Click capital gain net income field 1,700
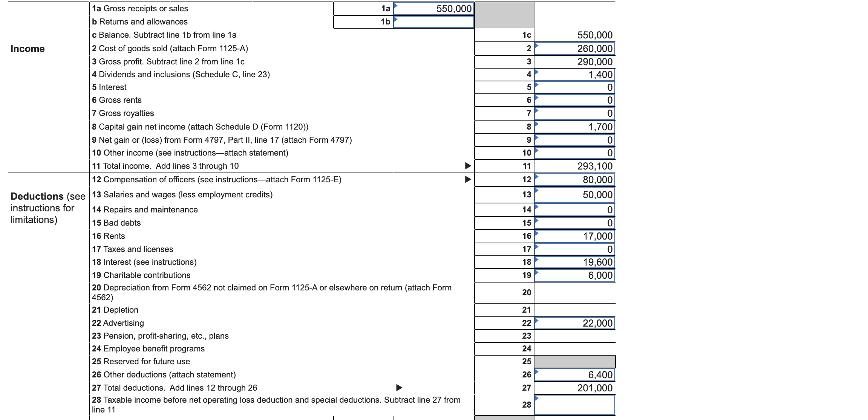Viewport: 868px width, 420px height. pyautogui.click(x=574, y=127)
